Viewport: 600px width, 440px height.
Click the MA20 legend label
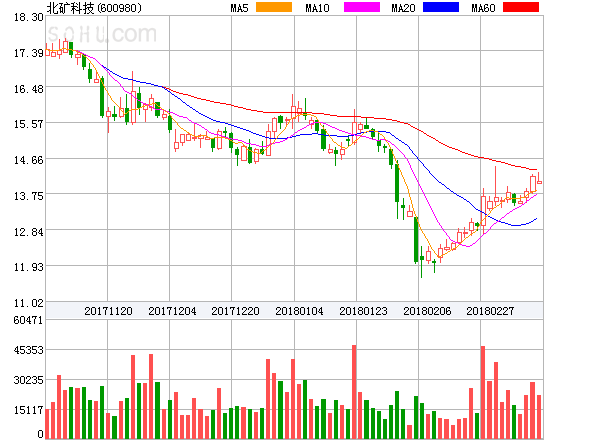pyautogui.click(x=403, y=8)
